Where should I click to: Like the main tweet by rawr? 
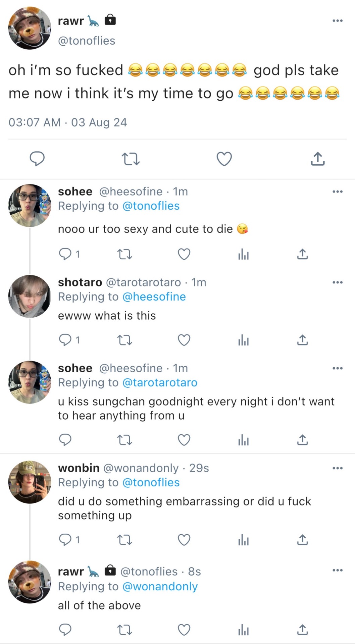point(224,159)
